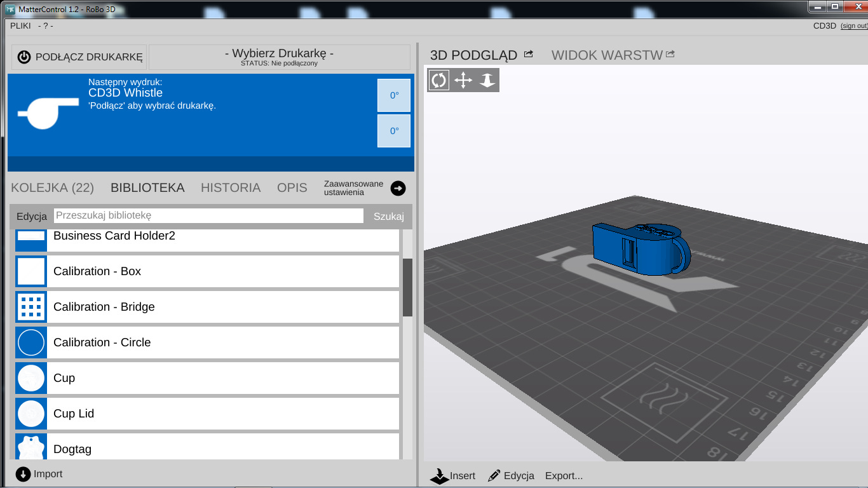Click PODŁĄCZ DRUKARKĘ connect button
The height and width of the screenshot is (488, 868).
click(79, 57)
